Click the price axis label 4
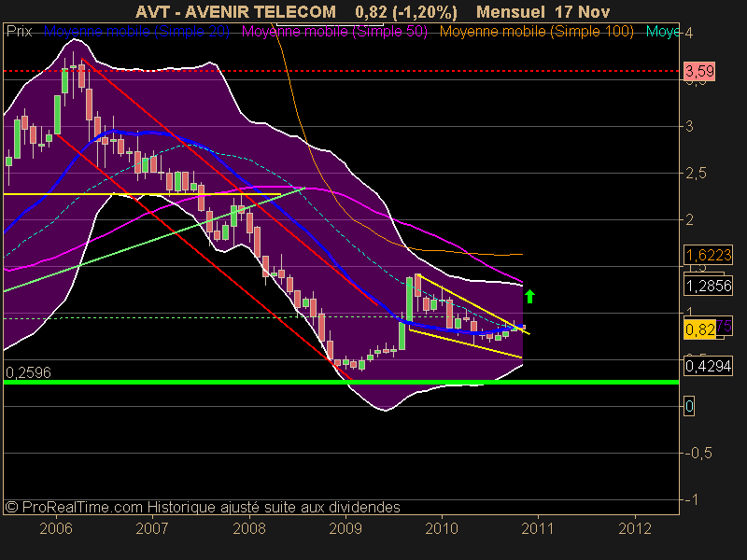The image size is (747, 560). (689, 33)
